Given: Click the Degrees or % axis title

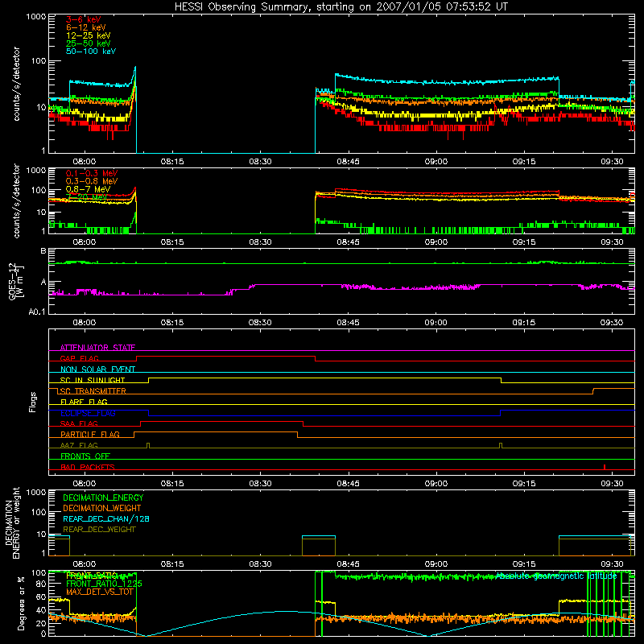Looking at the screenshot, I should click(21, 604).
